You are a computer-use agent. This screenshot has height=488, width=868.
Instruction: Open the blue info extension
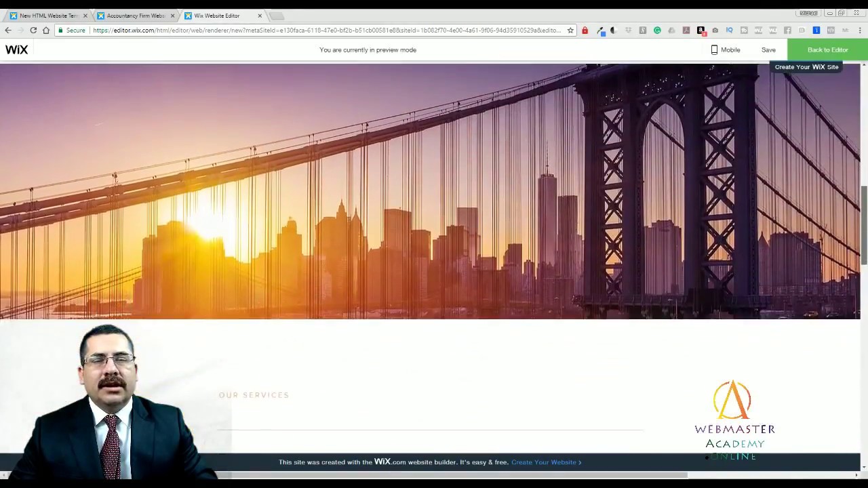pyautogui.click(x=816, y=30)
